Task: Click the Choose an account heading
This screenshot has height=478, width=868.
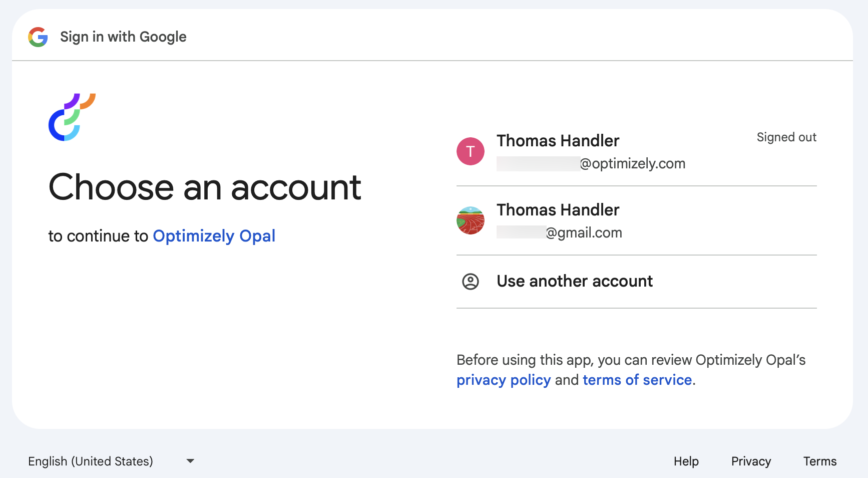Action: pos(205,188)
